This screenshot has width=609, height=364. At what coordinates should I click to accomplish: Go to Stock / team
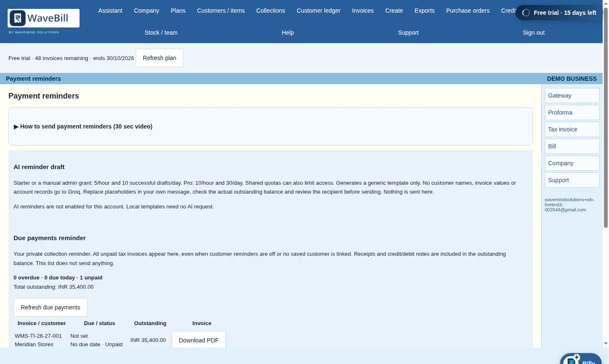tap(161, 33)
